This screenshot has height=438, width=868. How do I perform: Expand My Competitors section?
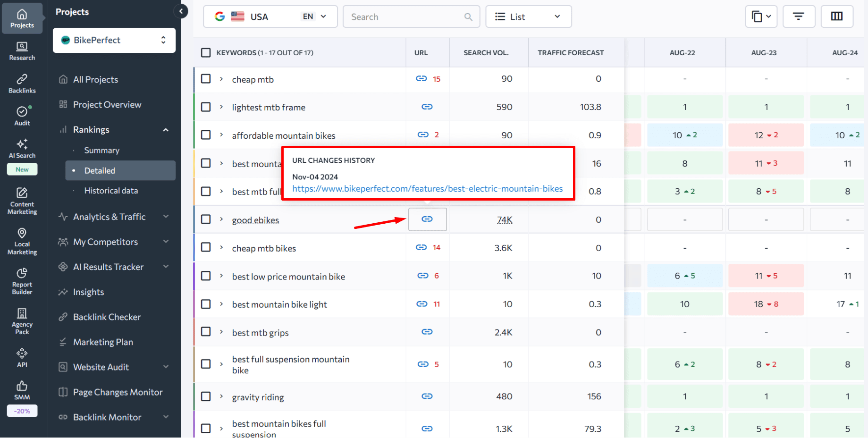[x=166, y=242]
